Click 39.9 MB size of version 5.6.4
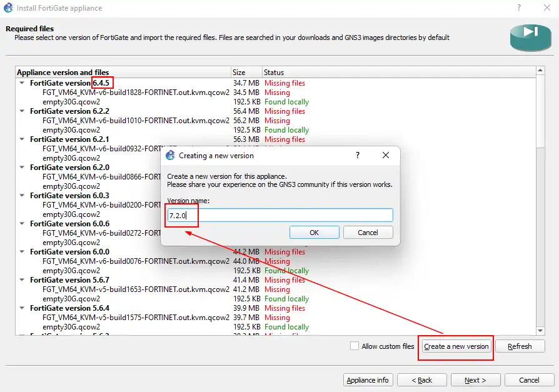559x392 pixels. (246, 308)
